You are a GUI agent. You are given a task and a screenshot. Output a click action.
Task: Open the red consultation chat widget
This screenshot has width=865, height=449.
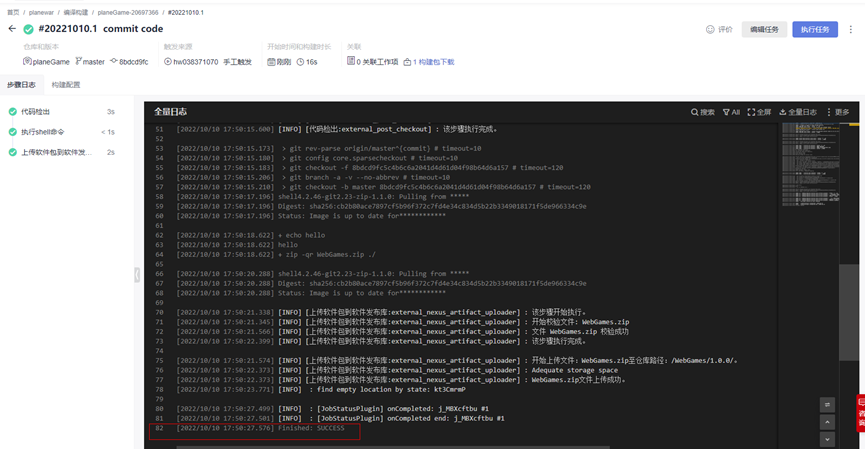861,413
